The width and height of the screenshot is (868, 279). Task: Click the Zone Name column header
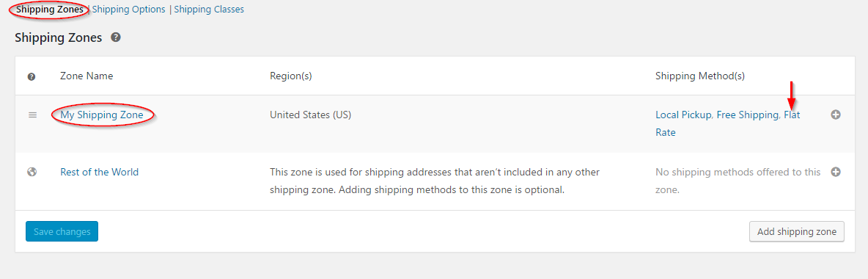tap(87, 76)
